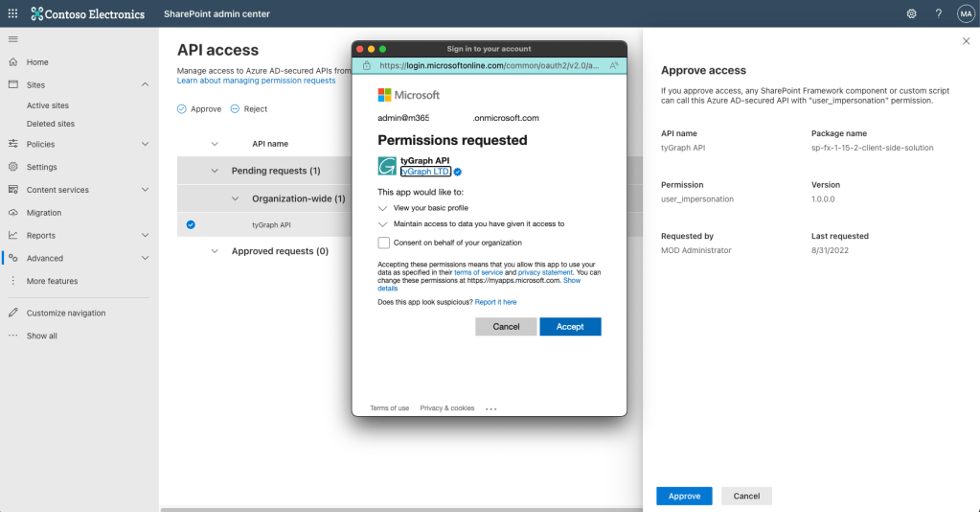Open privacy statement link

click(545, 272)
